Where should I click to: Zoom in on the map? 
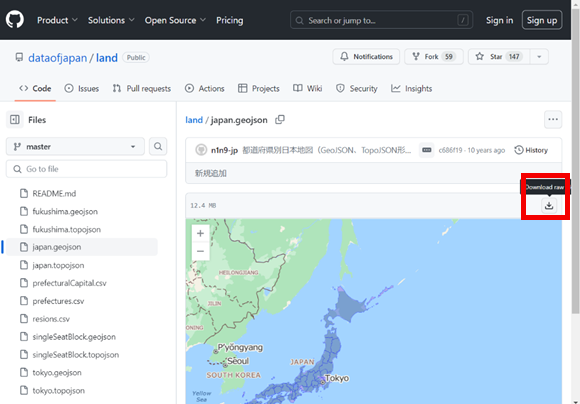(200, 233)
